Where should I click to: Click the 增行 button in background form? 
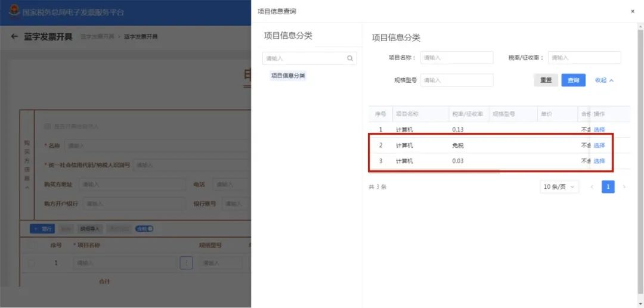(x=42, y=229)
